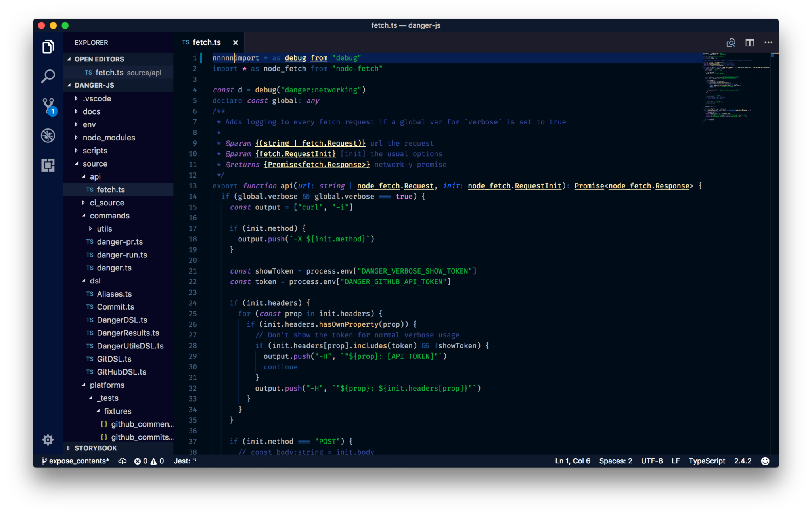Split the editor with the split icon
Image resolution: width=812 pixels, height=515 pixels.
750,42
